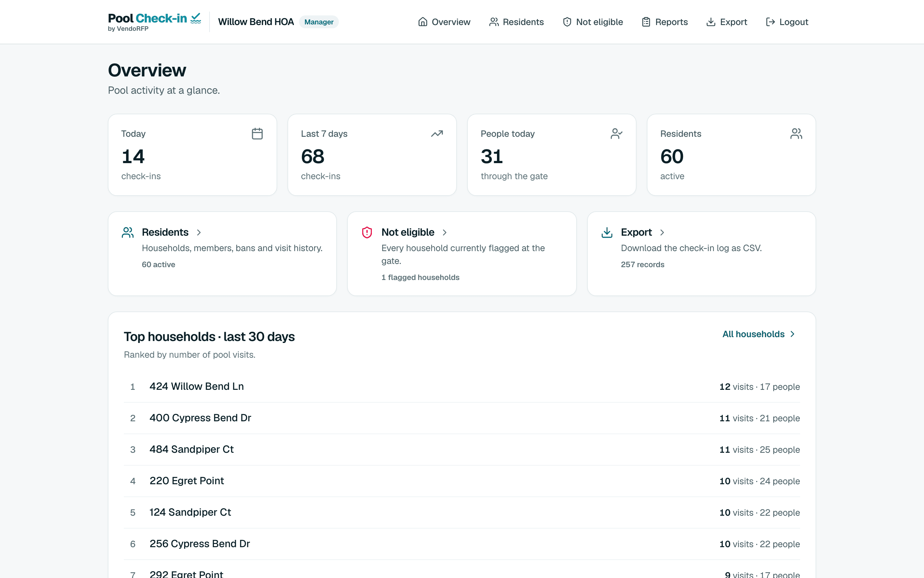Click the red shield icon in the Not eligible card

click(367, 232)
